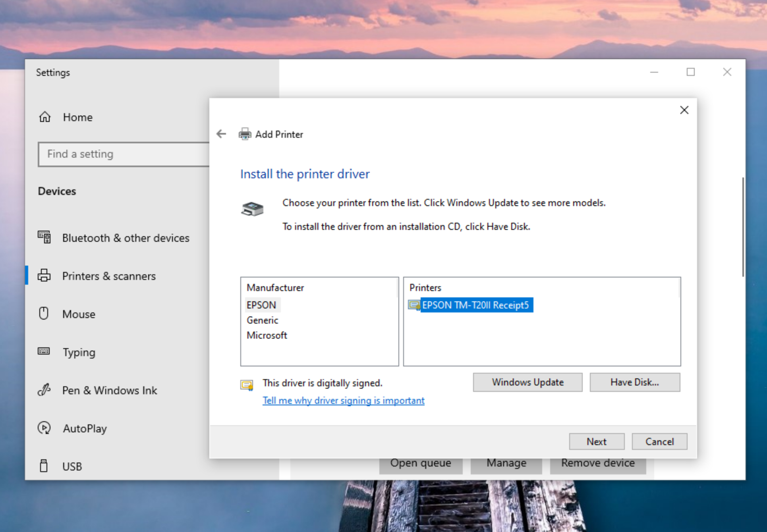The width and height of the screenshot is (767, 532).
Task: Open the Mouse settings page
Action: pyautogui.click(x=79, y=314)
